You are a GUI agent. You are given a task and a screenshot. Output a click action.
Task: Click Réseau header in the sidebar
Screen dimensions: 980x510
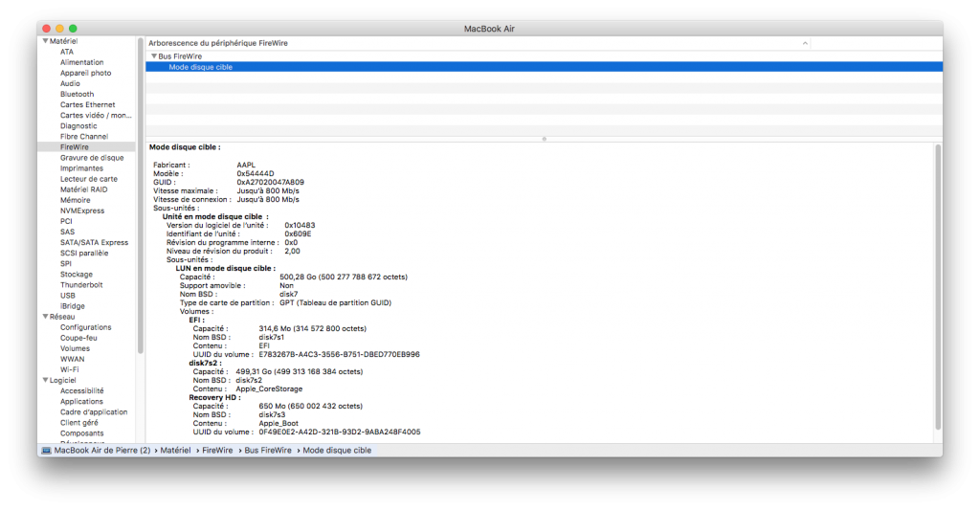(x=62, y=317)
